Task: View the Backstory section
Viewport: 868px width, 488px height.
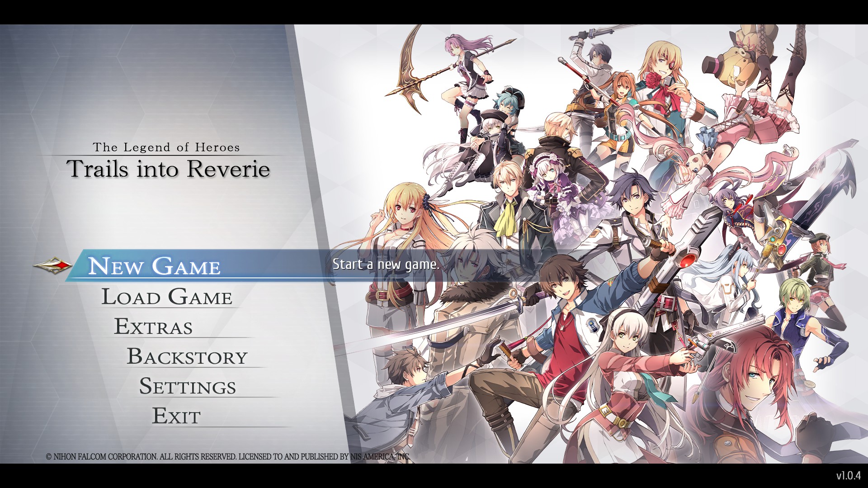Action: click(x=187, y=357)
